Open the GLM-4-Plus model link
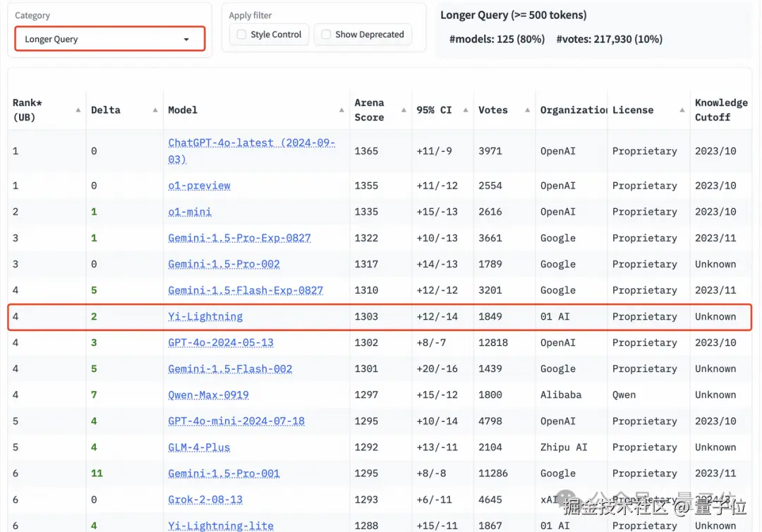762x532 pixels. coord(199,447)
